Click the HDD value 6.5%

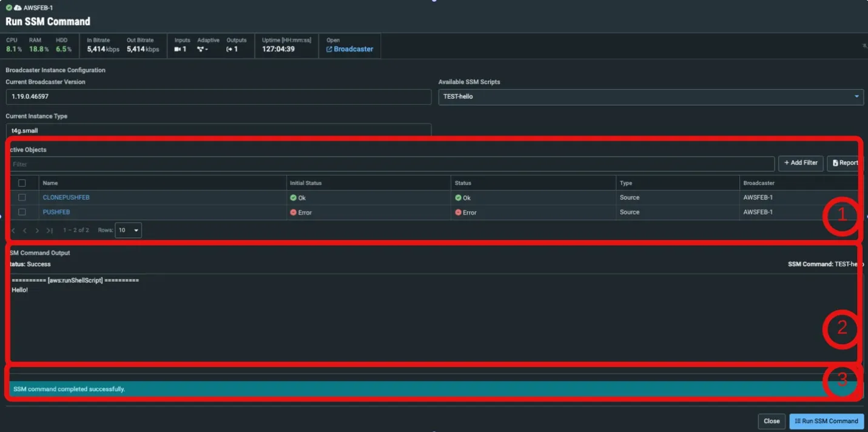point(64,49)
